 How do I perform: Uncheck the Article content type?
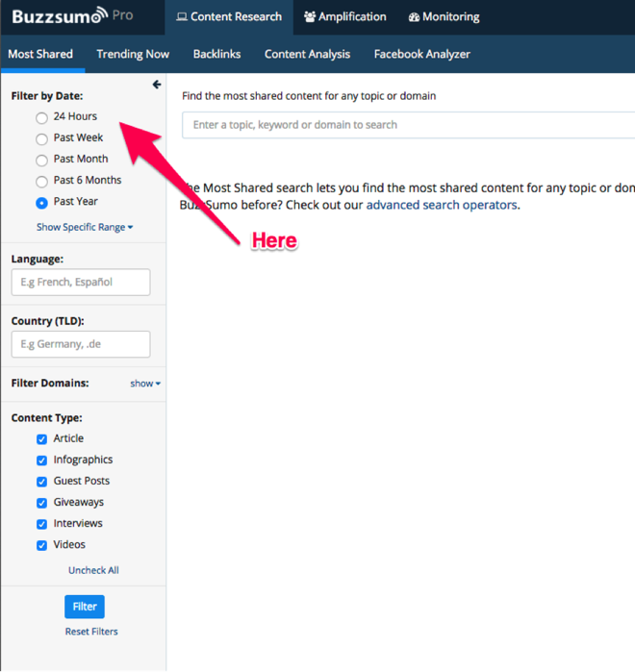(x=41, y=439)
